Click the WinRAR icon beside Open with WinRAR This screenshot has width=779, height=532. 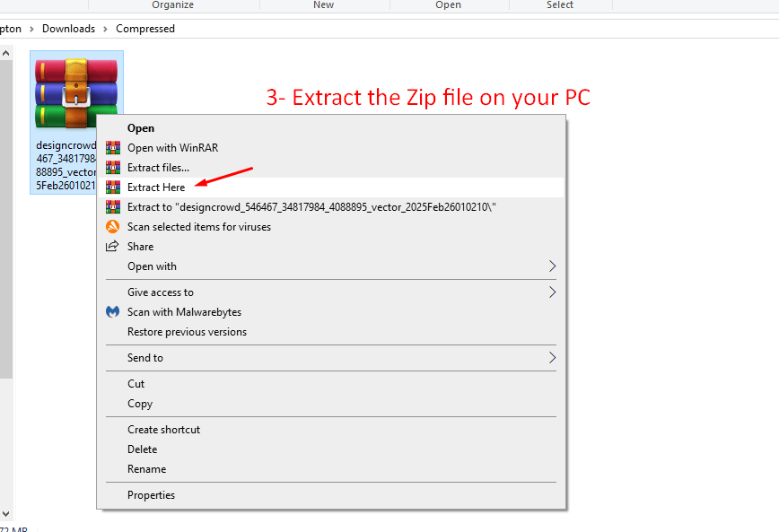[113, 148]
